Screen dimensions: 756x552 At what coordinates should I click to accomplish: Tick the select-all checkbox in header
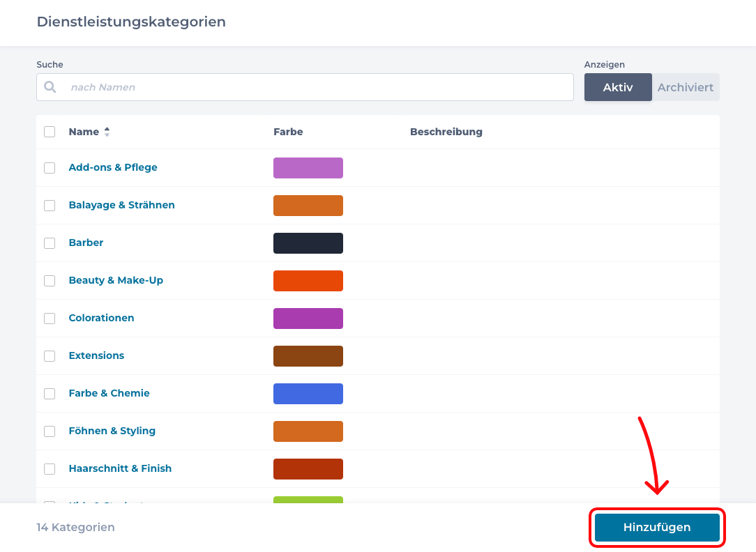[x=50, y=132]
